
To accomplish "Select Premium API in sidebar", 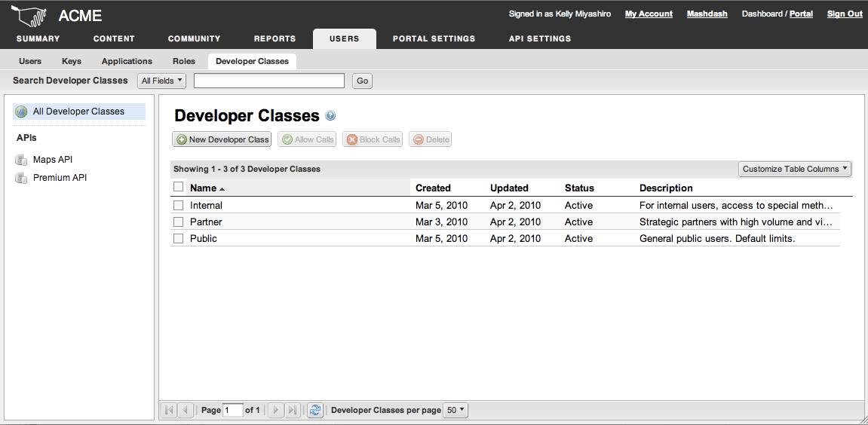I will click(60, 178).
